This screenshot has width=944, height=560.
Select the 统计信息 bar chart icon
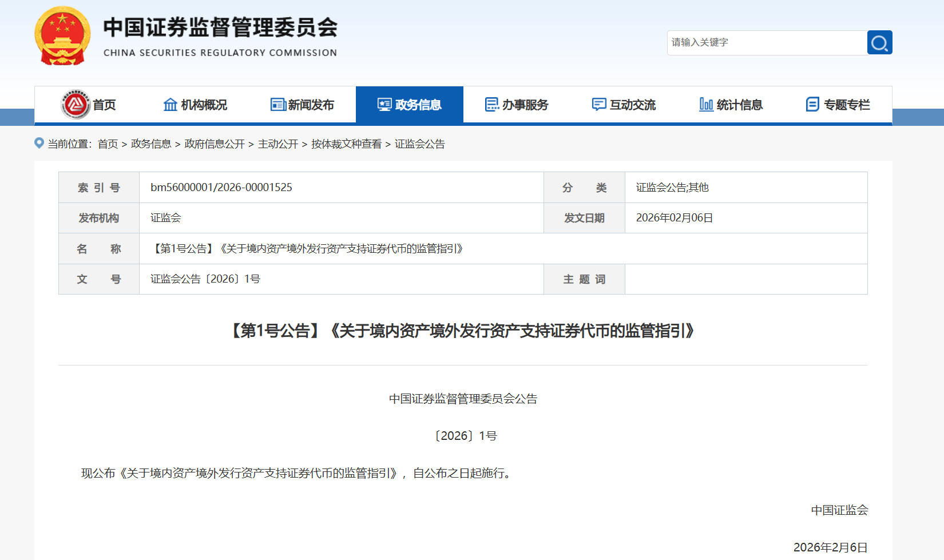[x=705, y=105]
